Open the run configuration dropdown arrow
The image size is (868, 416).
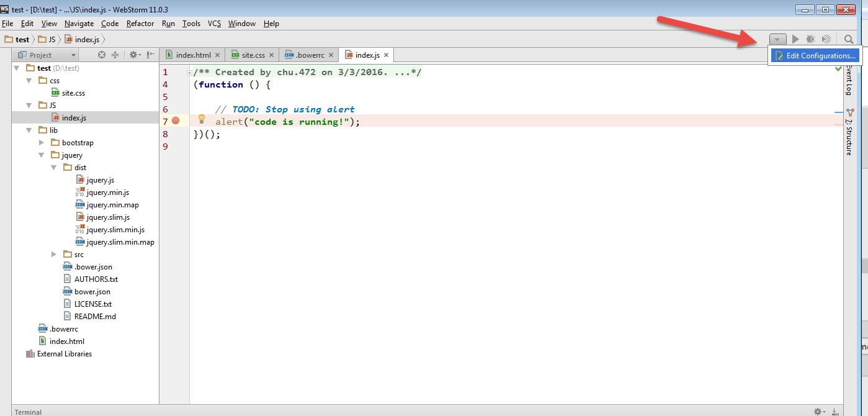[x=777, y=39]
